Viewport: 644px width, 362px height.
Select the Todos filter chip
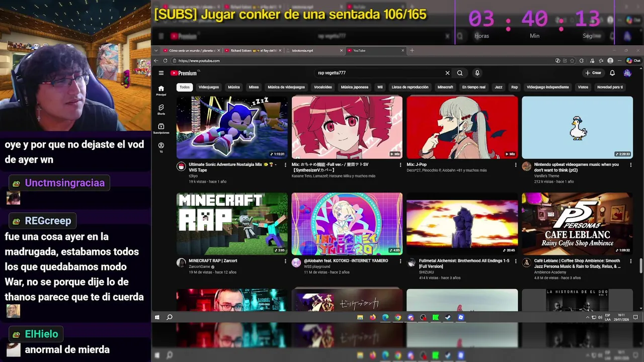pyautogui.click(x=185, y=87)
